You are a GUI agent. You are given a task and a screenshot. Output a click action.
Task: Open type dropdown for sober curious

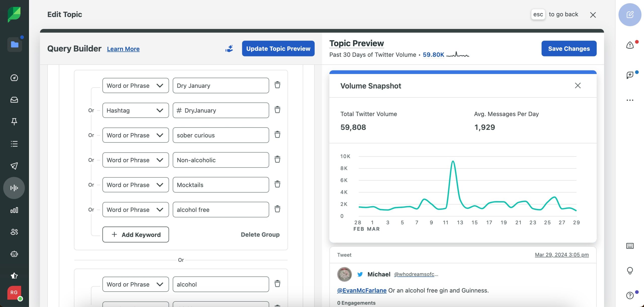[x=136, y=135]
